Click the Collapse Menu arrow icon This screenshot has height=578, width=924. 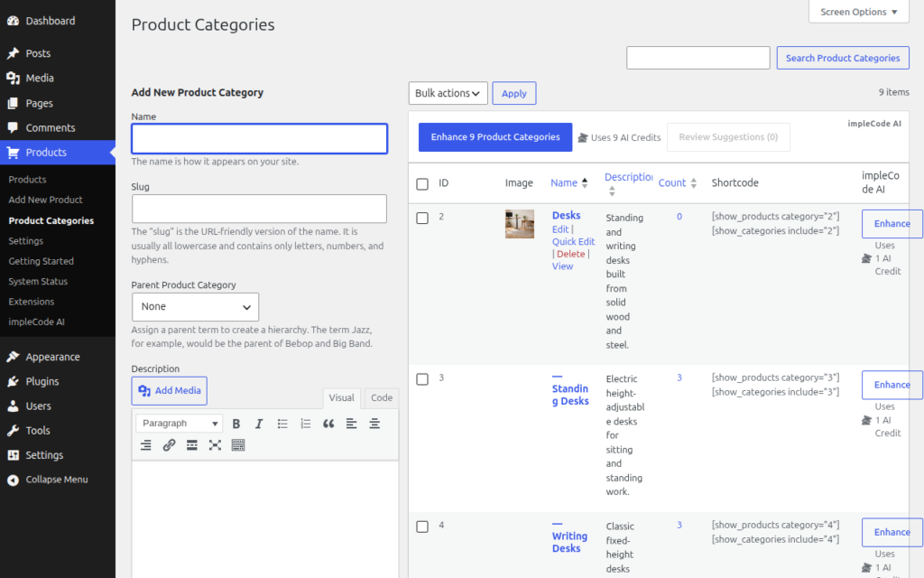point(13,480)
